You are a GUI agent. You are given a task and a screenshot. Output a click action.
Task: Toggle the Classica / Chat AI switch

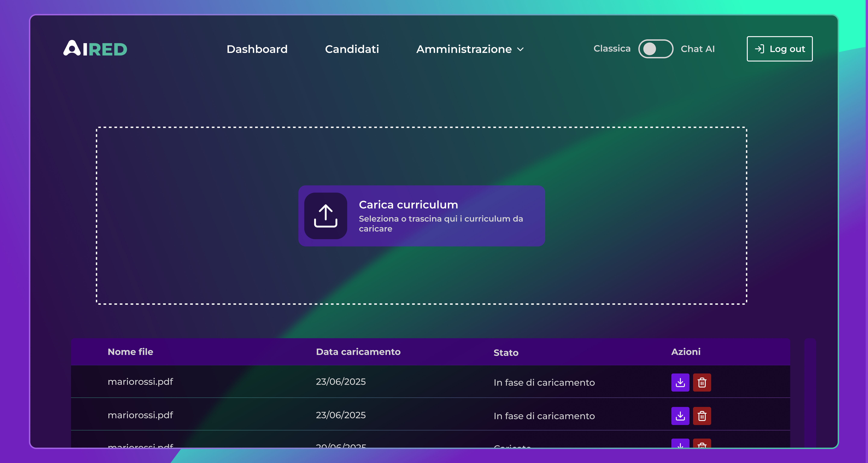point(656,49)
